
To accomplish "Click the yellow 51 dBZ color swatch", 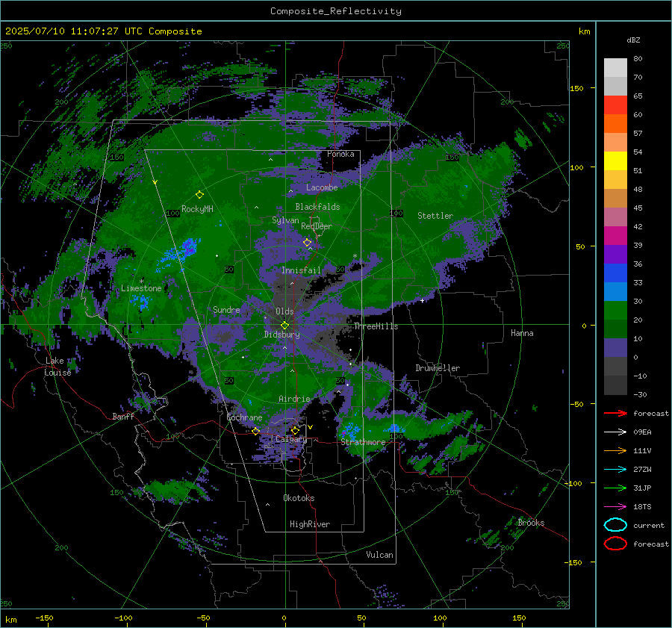I will point(615,161).
